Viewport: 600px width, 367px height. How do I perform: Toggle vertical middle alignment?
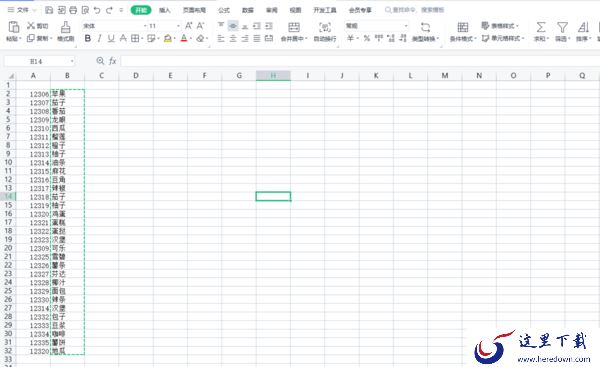point(233,26)
